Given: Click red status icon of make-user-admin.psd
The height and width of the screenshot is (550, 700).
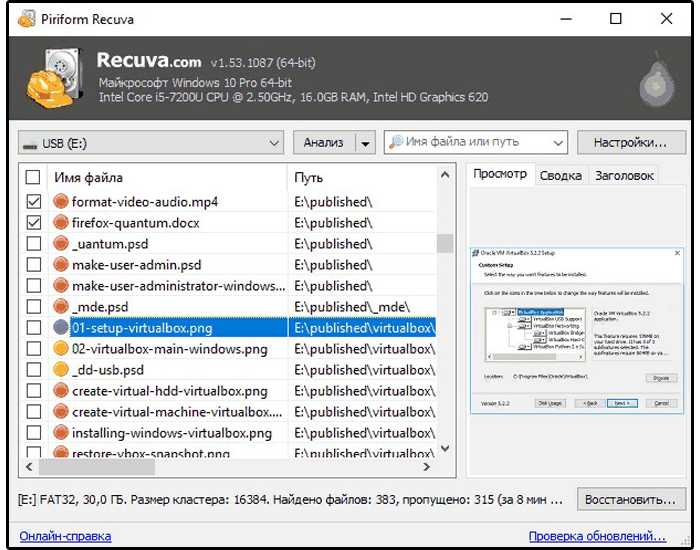Looking at the screenshot, I should point(61,264).
